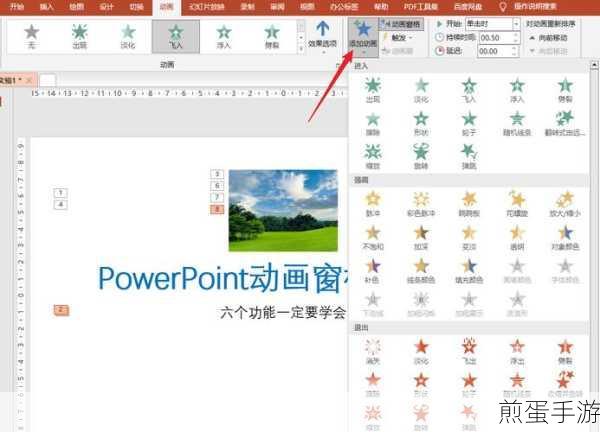Pick 加深 (Darken) emphasis effect

(421, 237)
